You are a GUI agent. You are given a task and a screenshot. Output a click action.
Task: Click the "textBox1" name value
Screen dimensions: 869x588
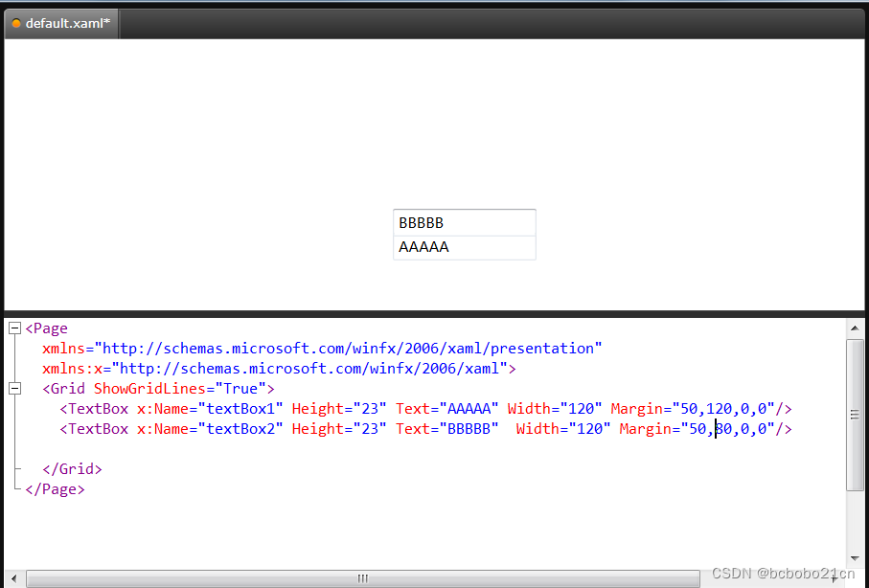pyautogui.click(x=241, y=409)
